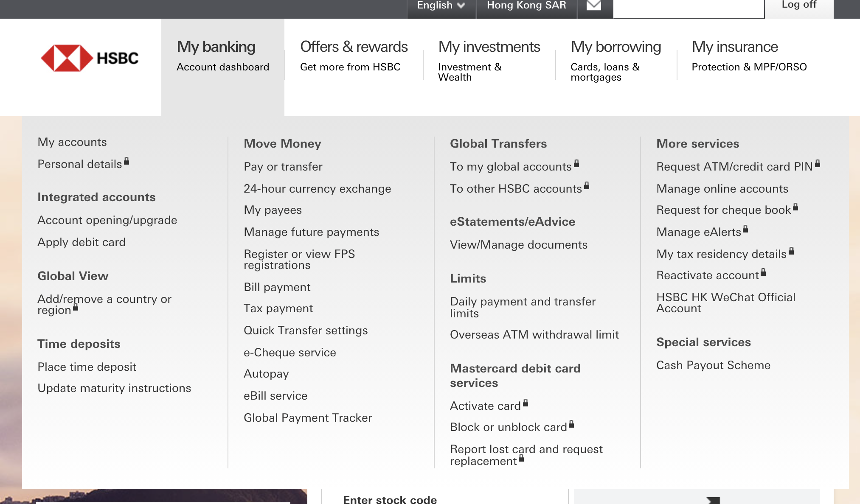Image resolution: width=860 pixels, height=504 pixels.
Task: Expand the My investments section
Action: pyautogui.click(x=489, y=46)
